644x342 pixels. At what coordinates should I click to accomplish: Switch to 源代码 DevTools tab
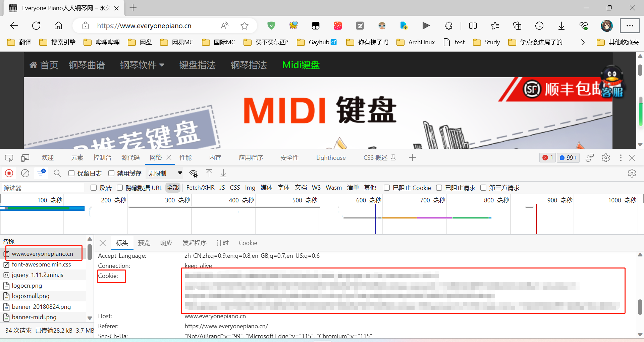130,158
